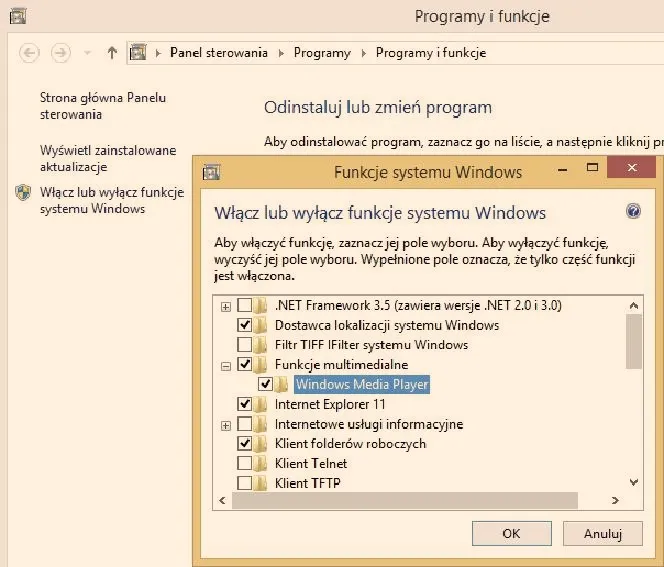Open Wyświetl zainstalowane aktualizacje link
The height and width of the screenshot is (567, 664).
[108, 158]
